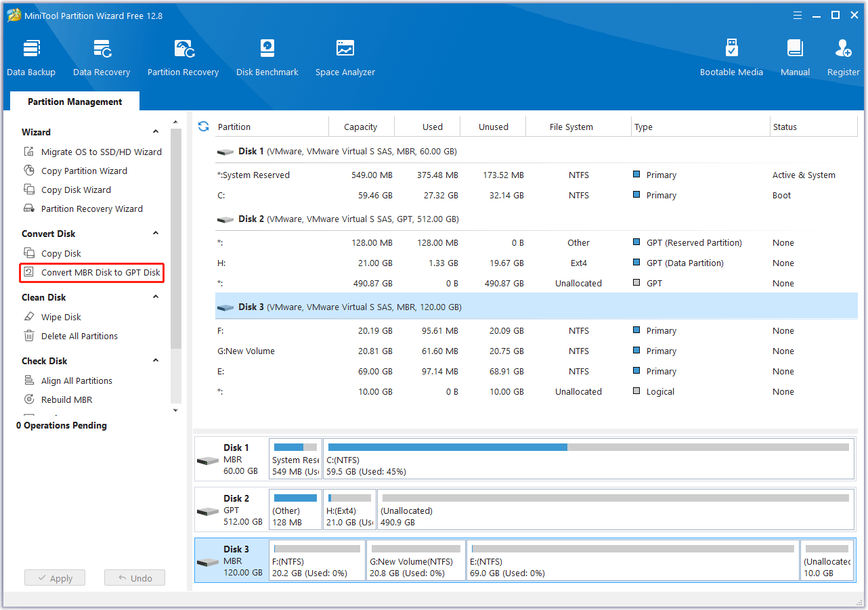Select the H:(Ext4) block in Disk 2 map
This screenshot has width=868, height=610.
(x=349, y=509)
